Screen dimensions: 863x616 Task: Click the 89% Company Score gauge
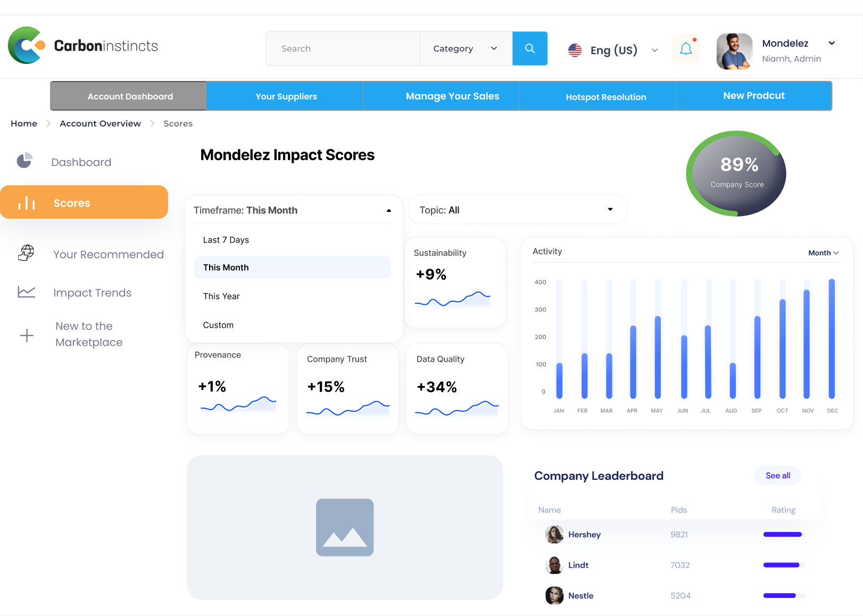(x=736, y=173)
